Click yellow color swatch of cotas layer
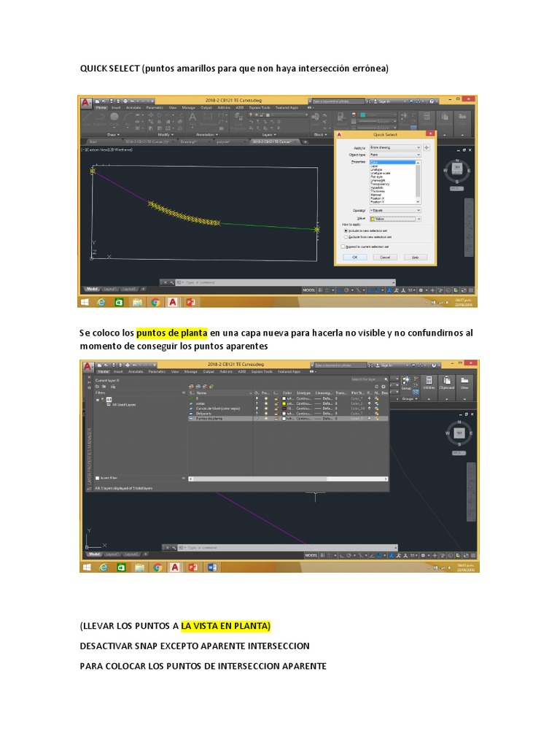This screenshot has width=560, height=747. click(x=284, y=403)
